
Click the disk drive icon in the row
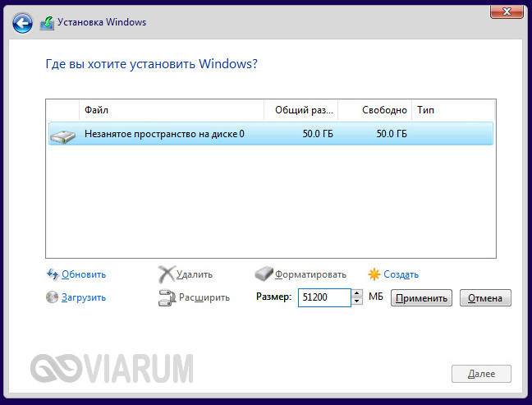tap(62, 136)
